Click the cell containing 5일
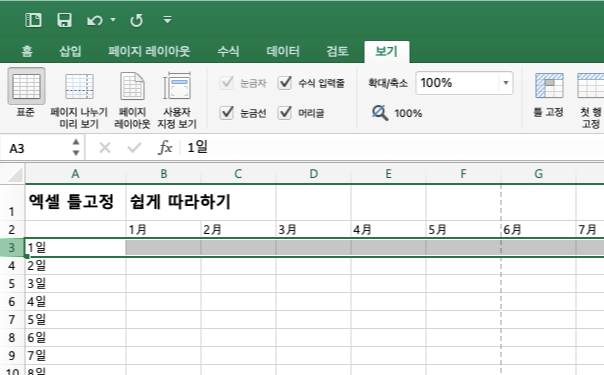The width and height of the screenshot is (604, 375). point(76,320)
